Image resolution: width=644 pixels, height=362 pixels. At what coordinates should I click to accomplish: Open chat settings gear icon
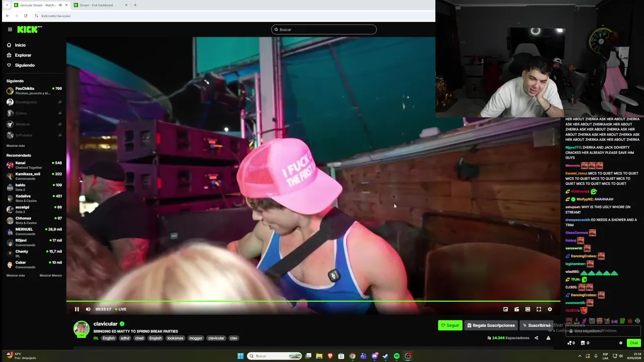[x=621, y=343]
